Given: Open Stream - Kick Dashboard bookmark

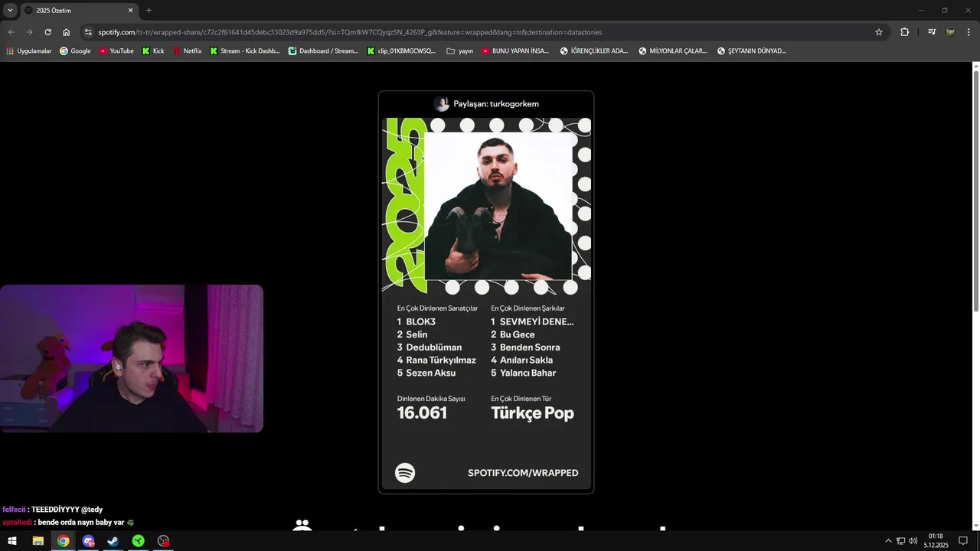Looking at the screenshot, I should 244,51.
